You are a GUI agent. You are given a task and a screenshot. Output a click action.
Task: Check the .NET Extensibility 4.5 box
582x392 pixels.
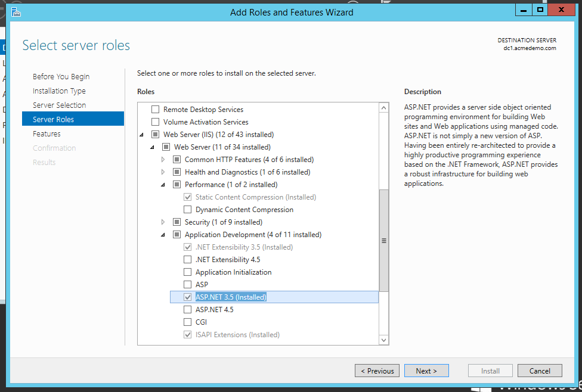click(x=188, y=260)
